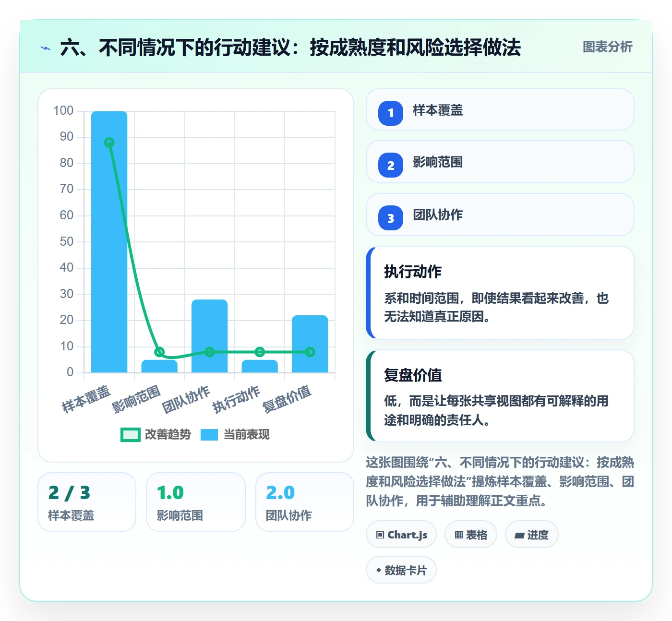Viewport: 672px width, 621px height.
Task: Select the 样本覆盖 list item
Action: [500, 110]
